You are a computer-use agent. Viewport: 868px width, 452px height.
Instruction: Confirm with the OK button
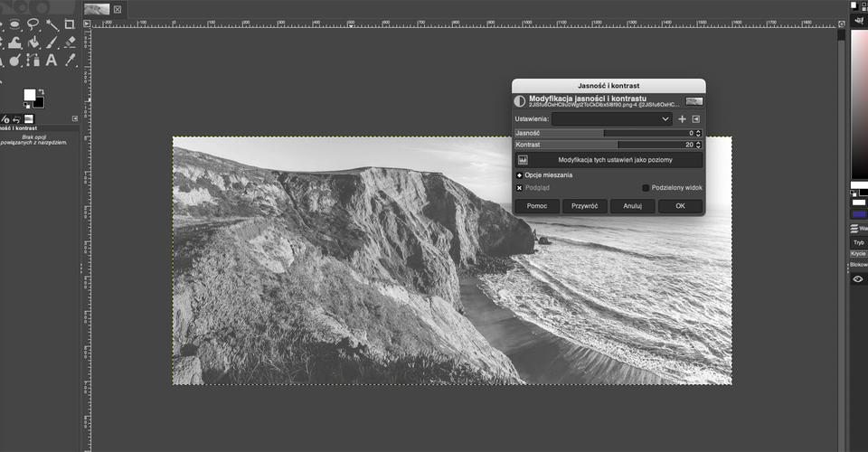pyautogui.click(x=680, y=206)
